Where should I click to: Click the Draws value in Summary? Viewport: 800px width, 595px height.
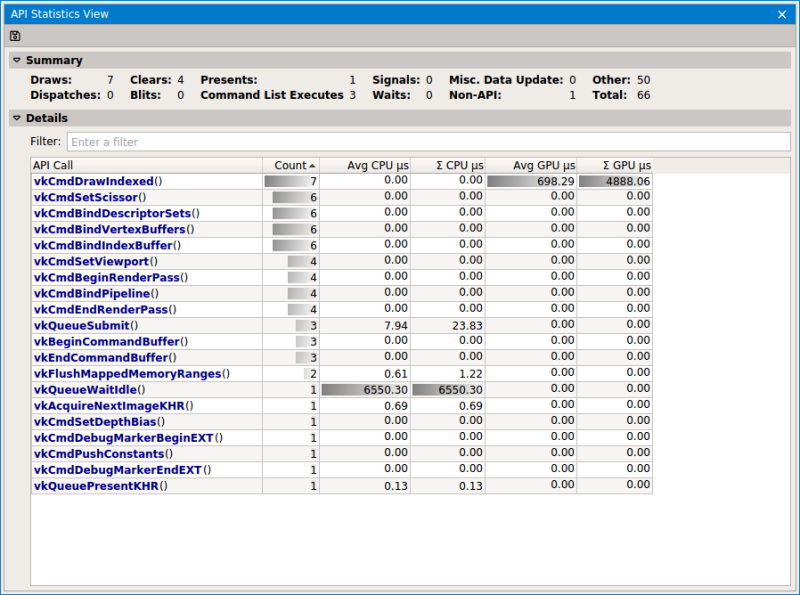[x=110, y=80]
